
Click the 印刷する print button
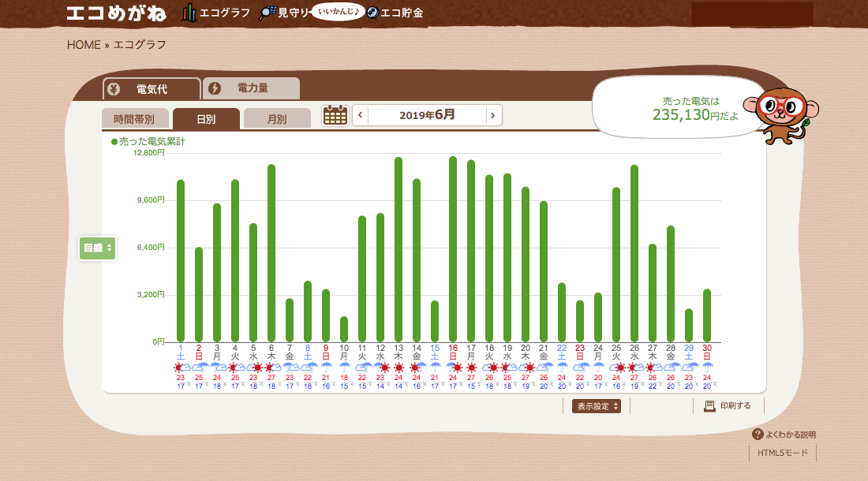click(x=728, y=406)
